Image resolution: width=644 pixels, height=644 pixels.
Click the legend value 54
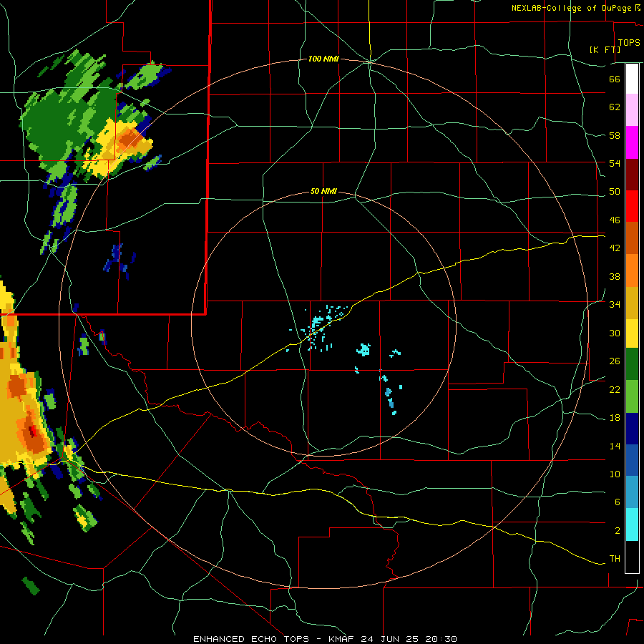click(615, 163)
